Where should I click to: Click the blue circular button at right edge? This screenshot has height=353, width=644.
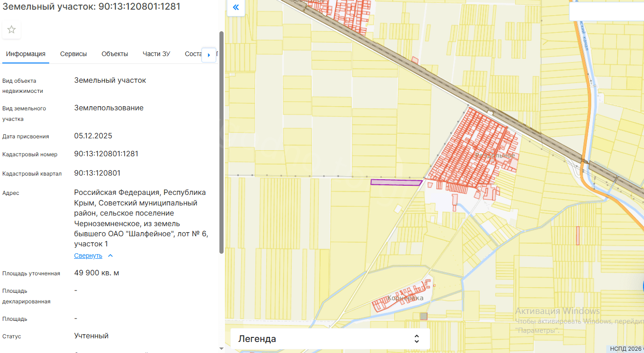(642, 287)
